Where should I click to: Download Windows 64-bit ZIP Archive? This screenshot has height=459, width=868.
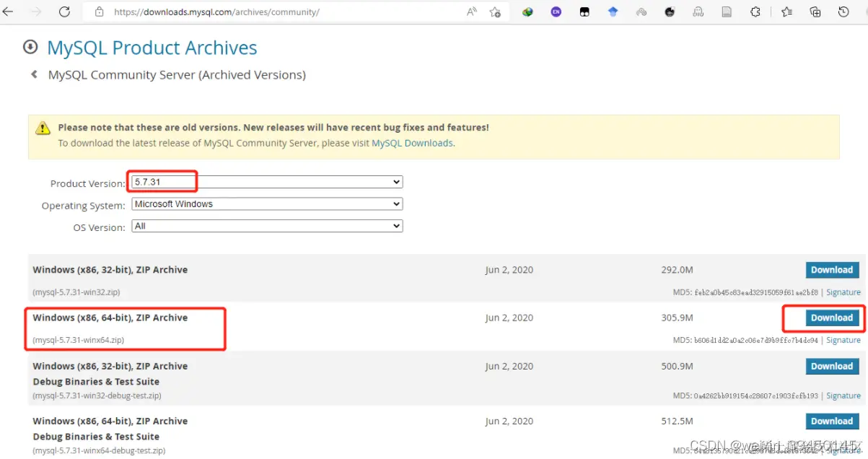coord(832,318)
